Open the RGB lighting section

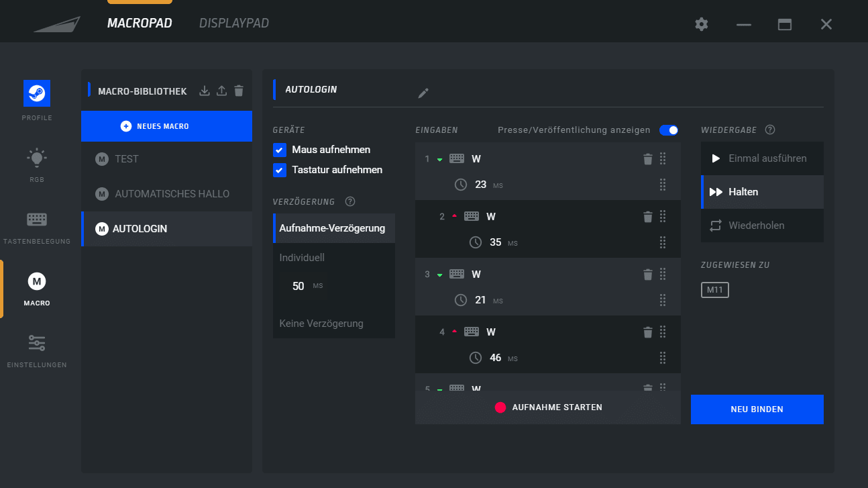pos(37,158)
